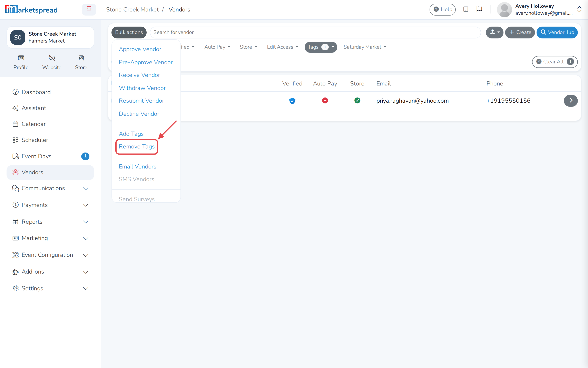Click the green Store check icon

tap(357, 100)
